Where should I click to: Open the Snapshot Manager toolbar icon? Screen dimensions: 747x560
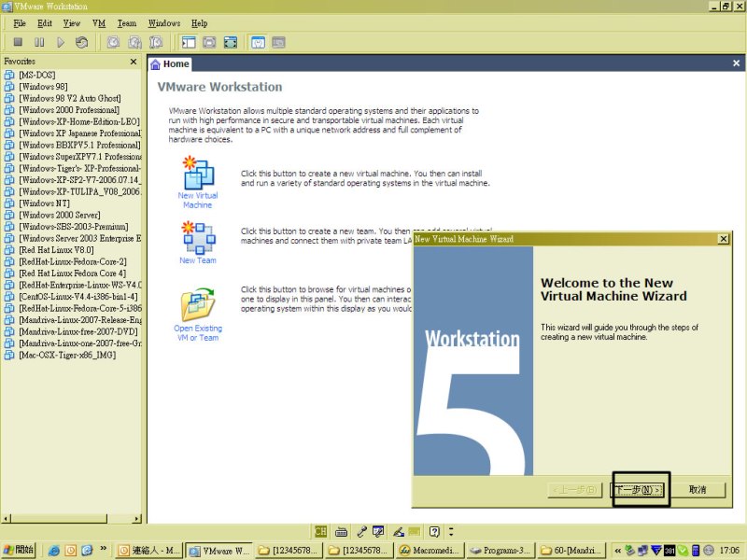(156, 42)
